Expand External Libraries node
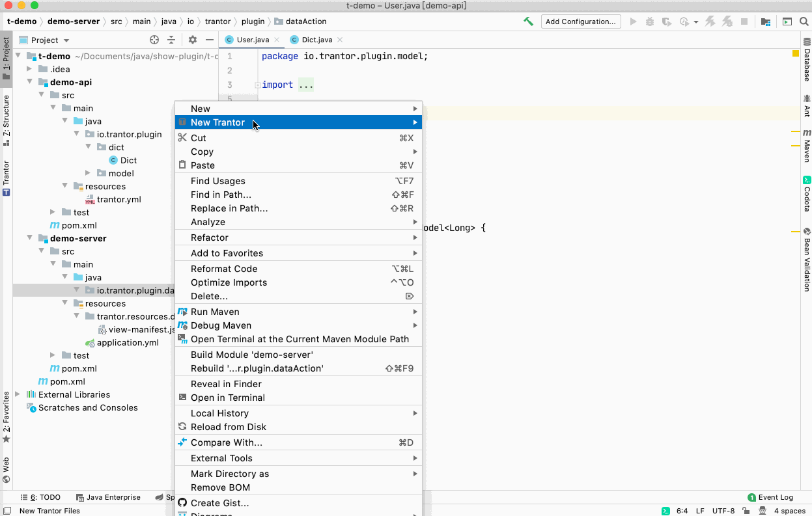The image size is (812, 516). (18, 394)
